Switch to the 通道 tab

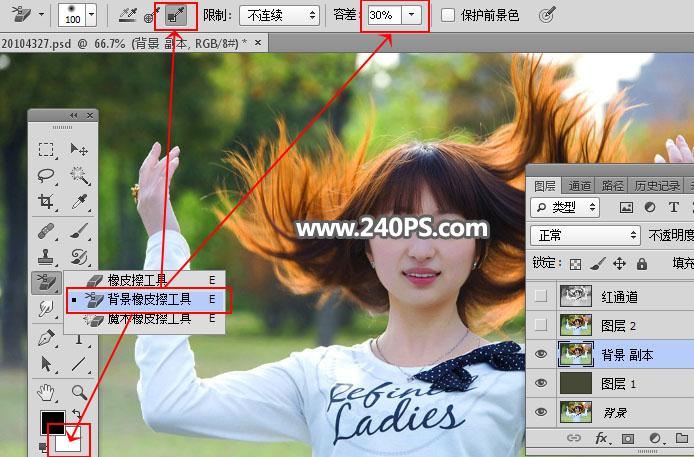click(579, 185)
